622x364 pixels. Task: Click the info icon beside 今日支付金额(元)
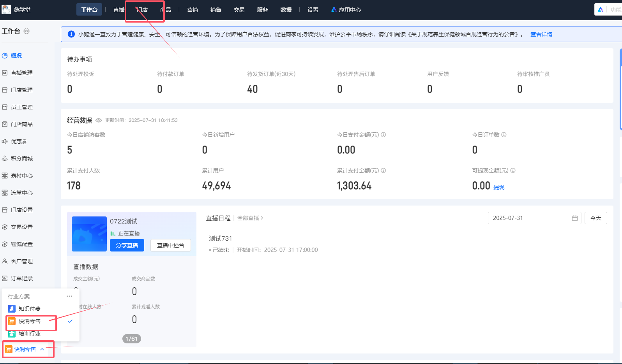tap(383, 135)
